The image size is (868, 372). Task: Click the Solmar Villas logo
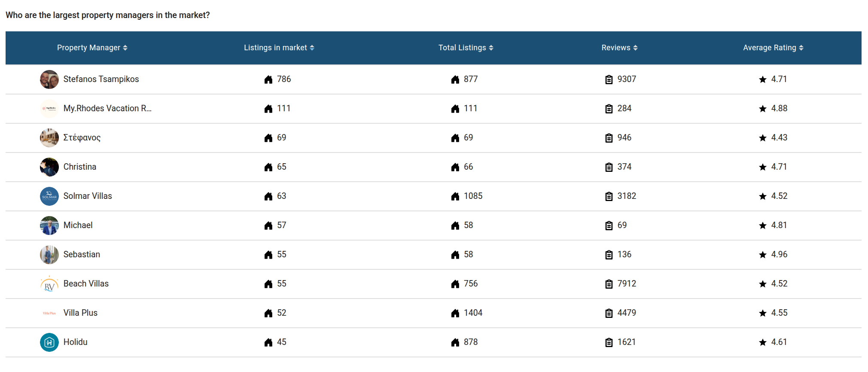tap(49, 196)
